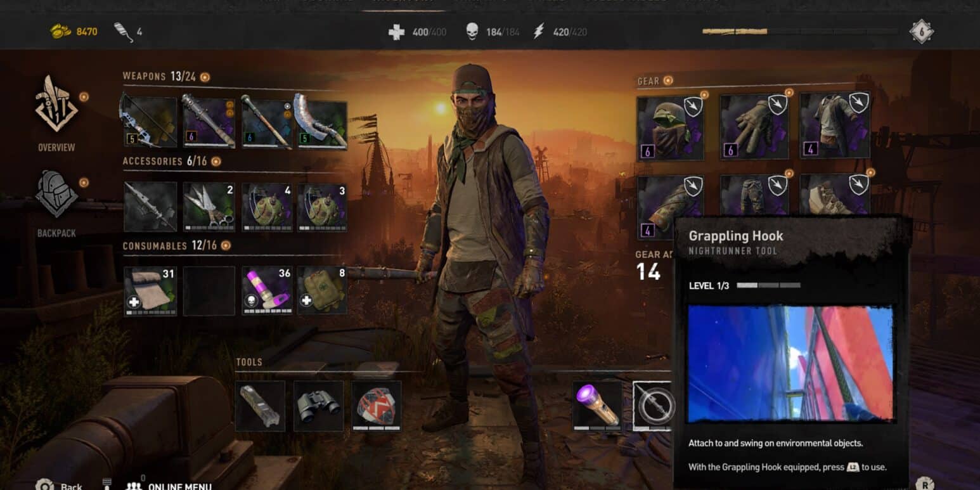This screenshot has width=980, height=490.
Task: Click the Gear header coin indicator
Action: click(x=668, y=81)
